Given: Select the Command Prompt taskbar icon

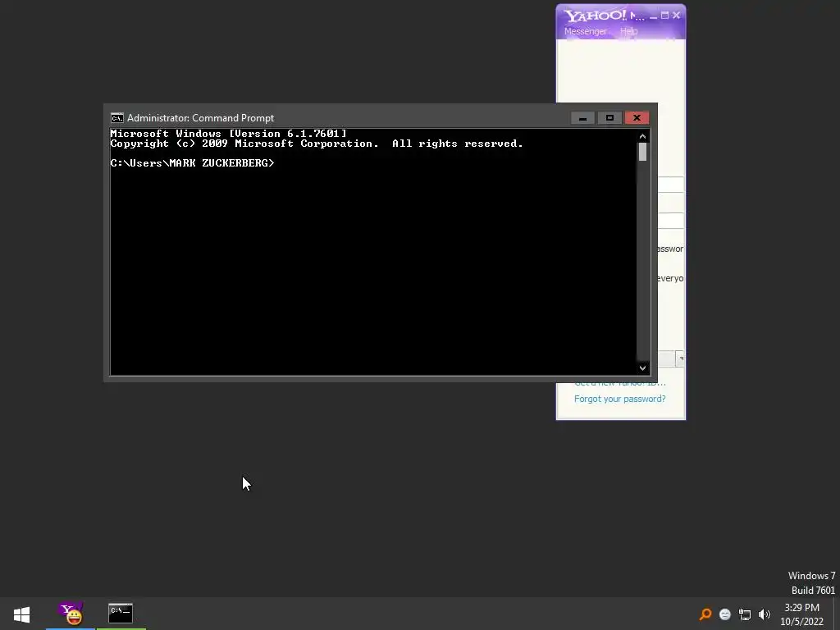Looking at the screenshot, I should [121, 614].
